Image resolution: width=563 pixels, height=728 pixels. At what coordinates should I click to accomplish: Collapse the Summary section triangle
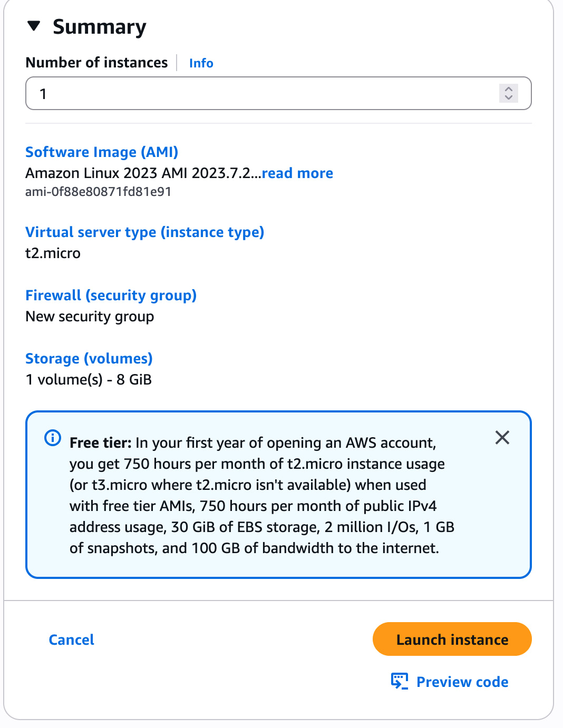coord(34,26)
